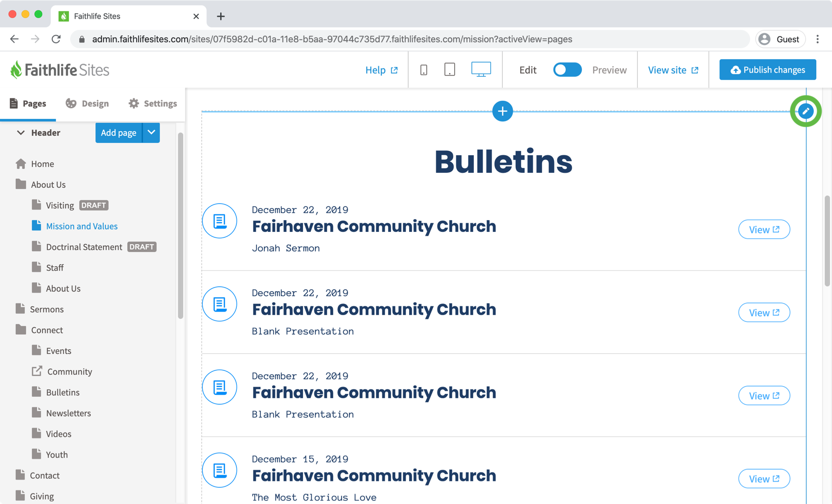Click the Bulletins heading

point(503,162)
